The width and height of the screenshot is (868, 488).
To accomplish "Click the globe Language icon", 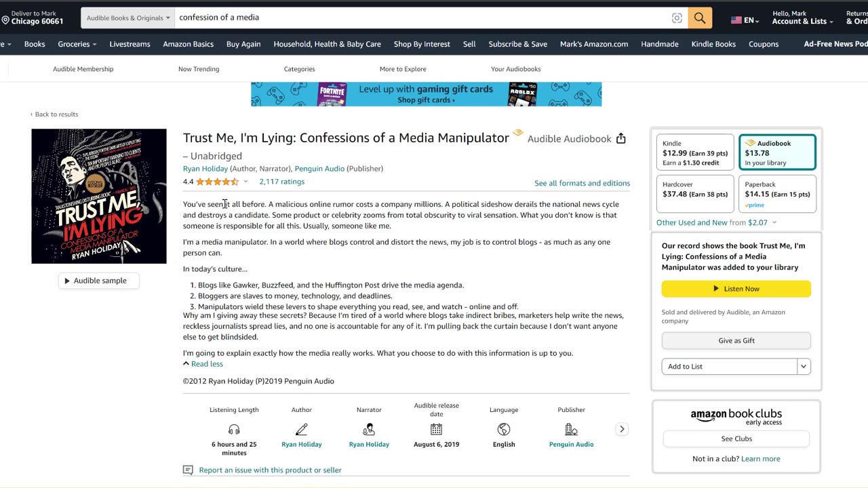I will click(x=504, y=429).
